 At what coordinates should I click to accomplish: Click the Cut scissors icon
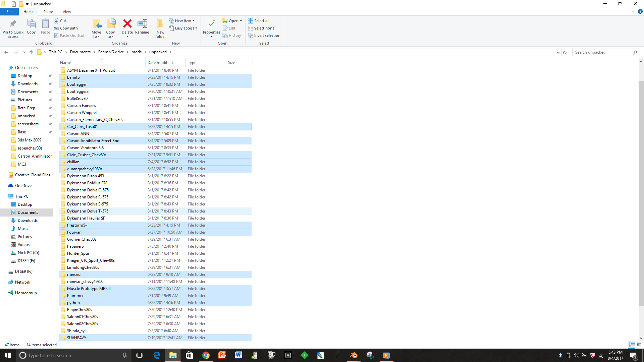click(x=57, y=21)
